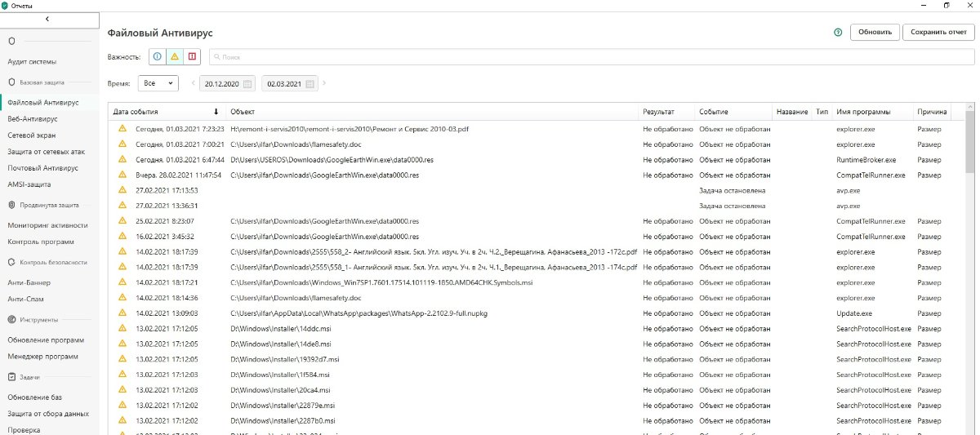Select Файловый Антивирус in sidebar
Screen dimensions: 980x435
pos(43,103)
